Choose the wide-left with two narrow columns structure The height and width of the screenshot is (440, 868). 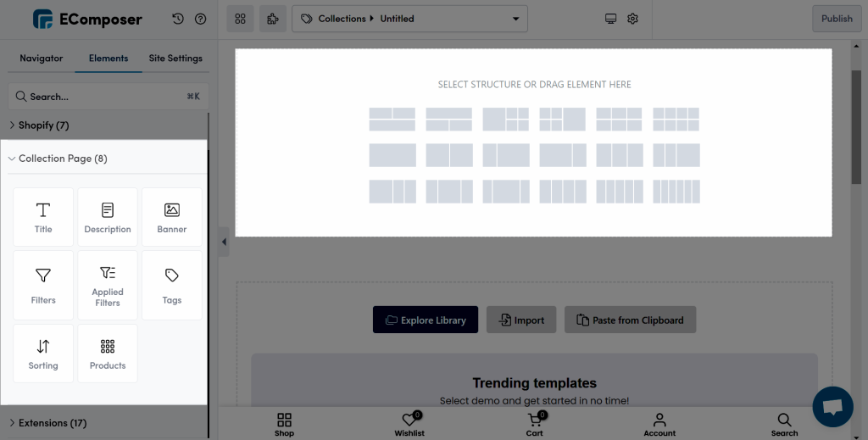point(392,192)
